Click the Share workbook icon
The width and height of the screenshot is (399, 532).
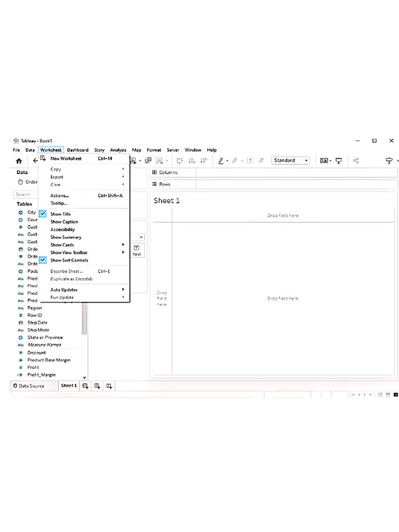tap(356, 161)
